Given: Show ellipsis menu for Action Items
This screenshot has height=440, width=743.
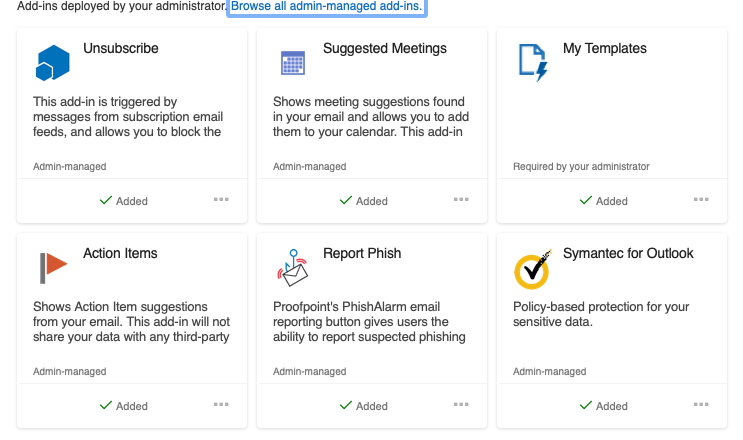Looking at the screenshot, I should [x=221, y=404].
